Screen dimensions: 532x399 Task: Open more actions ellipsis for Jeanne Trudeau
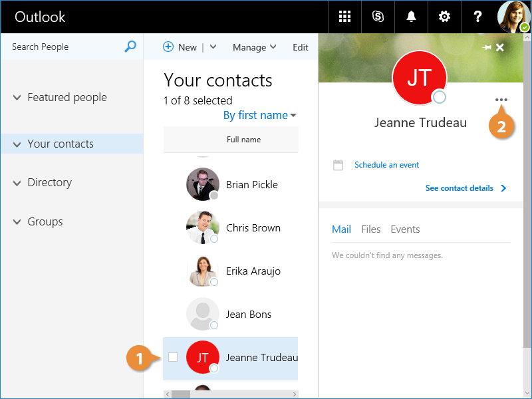pos(501,100)
